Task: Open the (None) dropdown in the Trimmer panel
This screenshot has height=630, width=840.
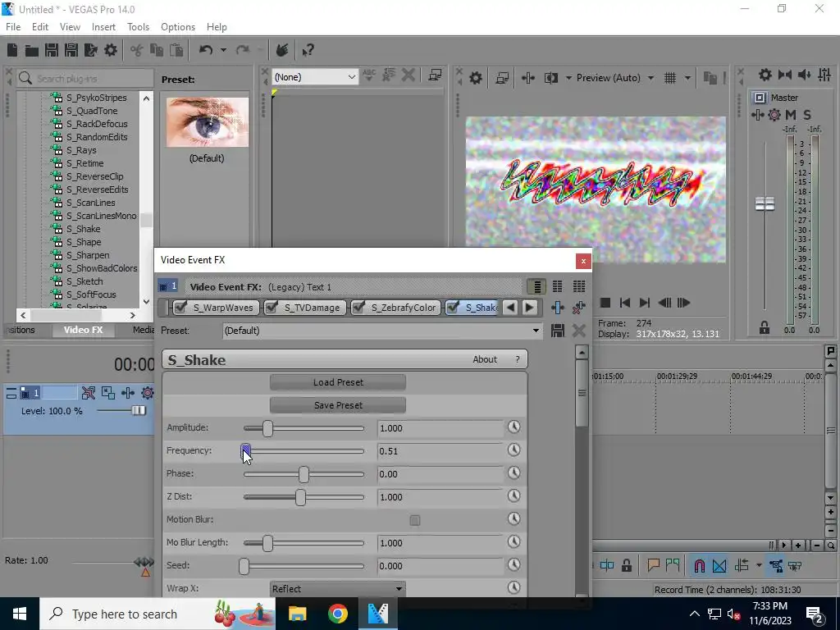Action: coord(314,77)
